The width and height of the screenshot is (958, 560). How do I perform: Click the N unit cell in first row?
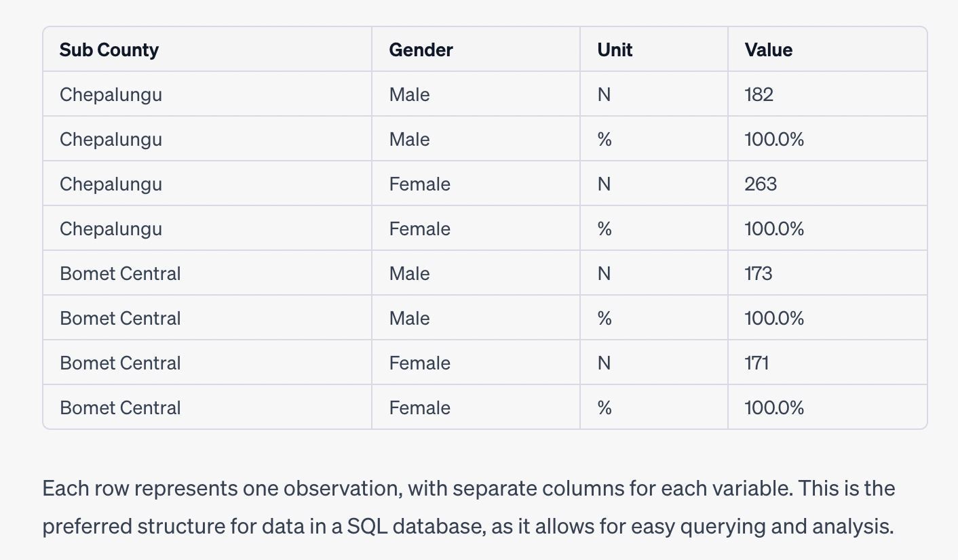pyautogui.click(x=604, y=94)
